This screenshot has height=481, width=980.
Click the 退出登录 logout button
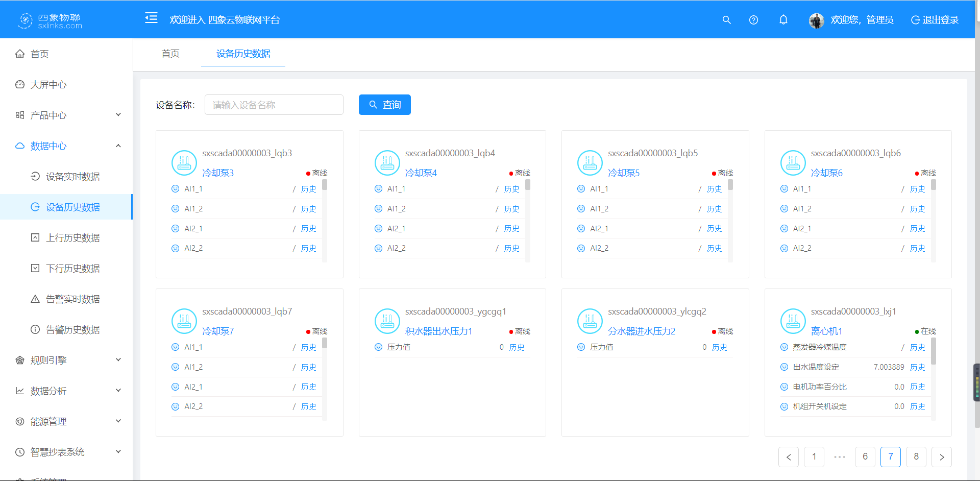click(x=935, y=20)
